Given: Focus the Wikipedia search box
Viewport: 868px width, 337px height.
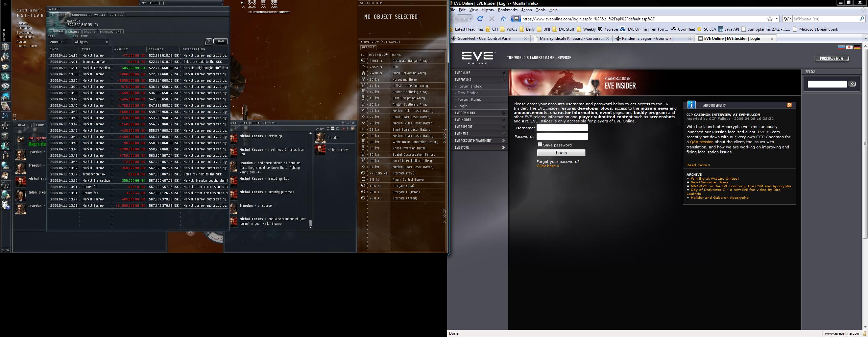Looking at the screenshot, I should pos(826,19).
